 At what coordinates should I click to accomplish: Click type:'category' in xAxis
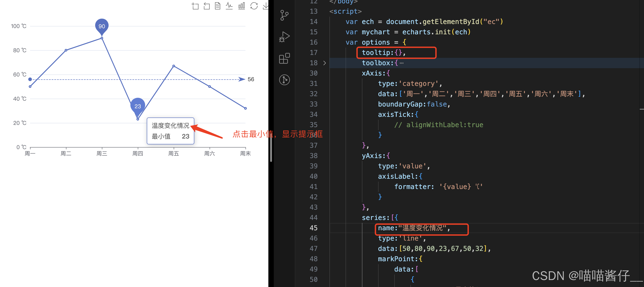[410, 84]
